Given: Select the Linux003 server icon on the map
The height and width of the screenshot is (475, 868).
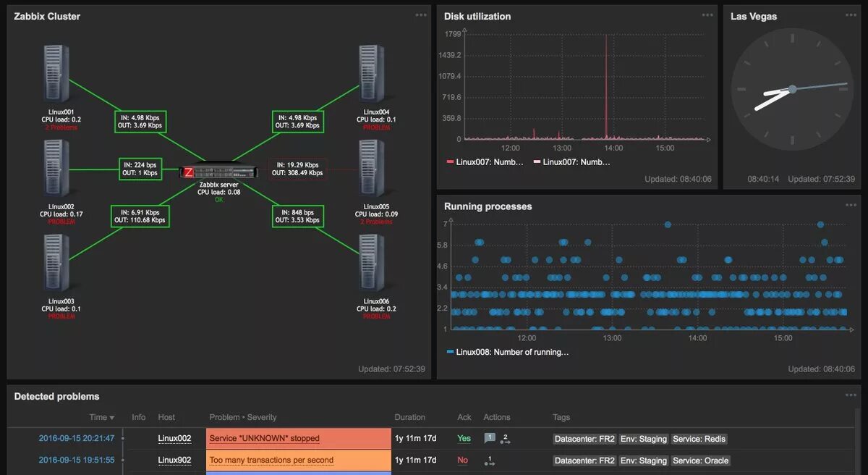Looking at the screenshot, I should coord(56,264).
